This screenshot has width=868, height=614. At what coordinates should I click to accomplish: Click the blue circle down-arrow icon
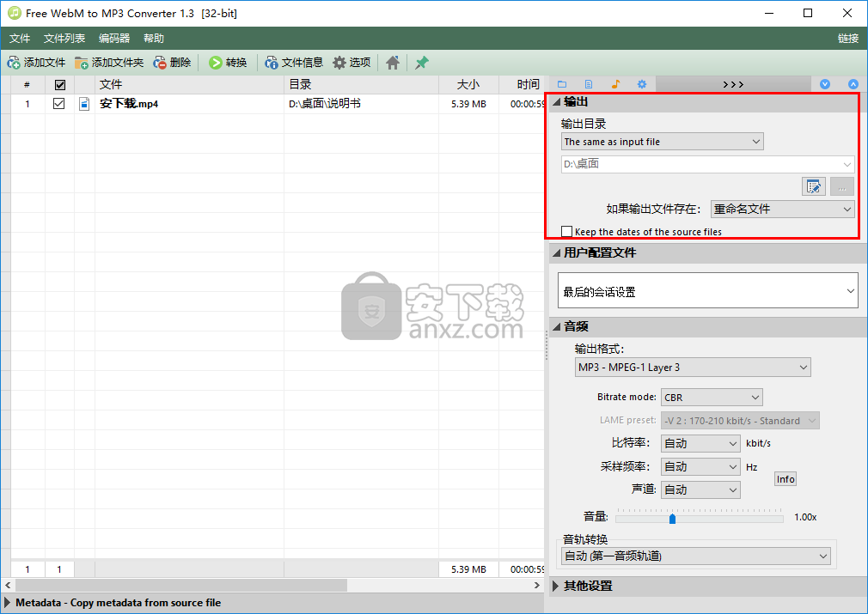[825, 84]
